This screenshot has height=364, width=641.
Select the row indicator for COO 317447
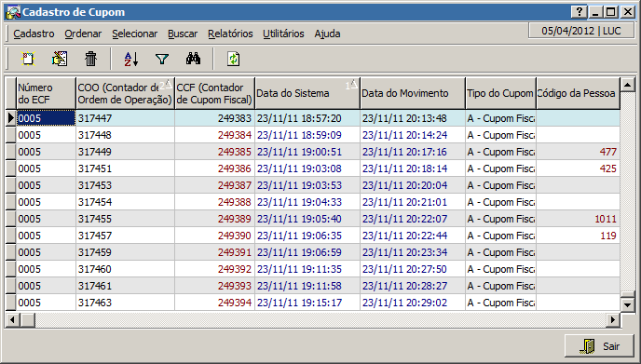[x=10, y=118]
